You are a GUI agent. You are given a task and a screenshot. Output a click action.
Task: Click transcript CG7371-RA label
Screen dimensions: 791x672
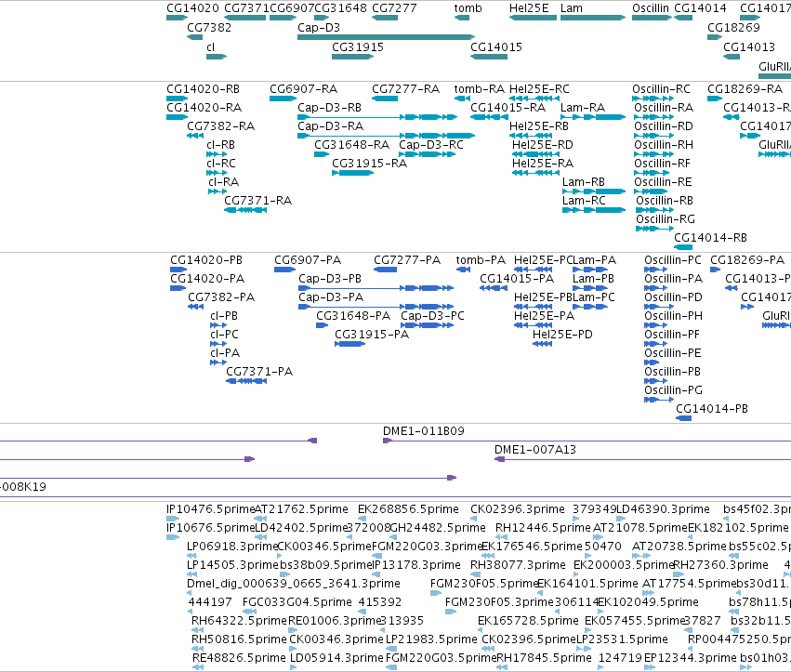[x=257, y=201]
